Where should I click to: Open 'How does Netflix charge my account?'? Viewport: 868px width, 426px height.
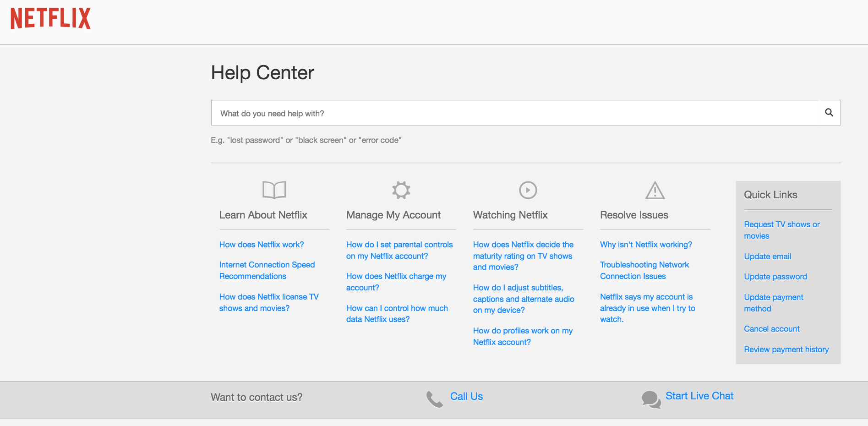396,282
